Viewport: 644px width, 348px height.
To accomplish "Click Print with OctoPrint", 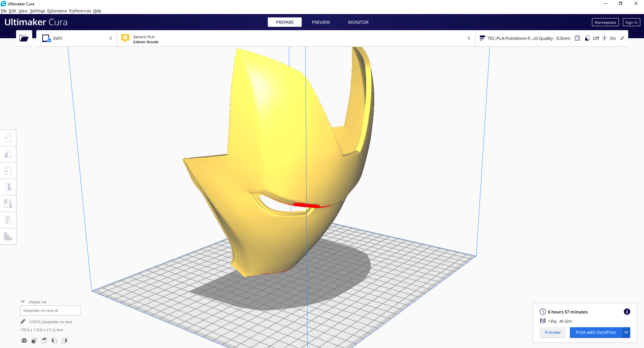I will (x=596, y=332).
